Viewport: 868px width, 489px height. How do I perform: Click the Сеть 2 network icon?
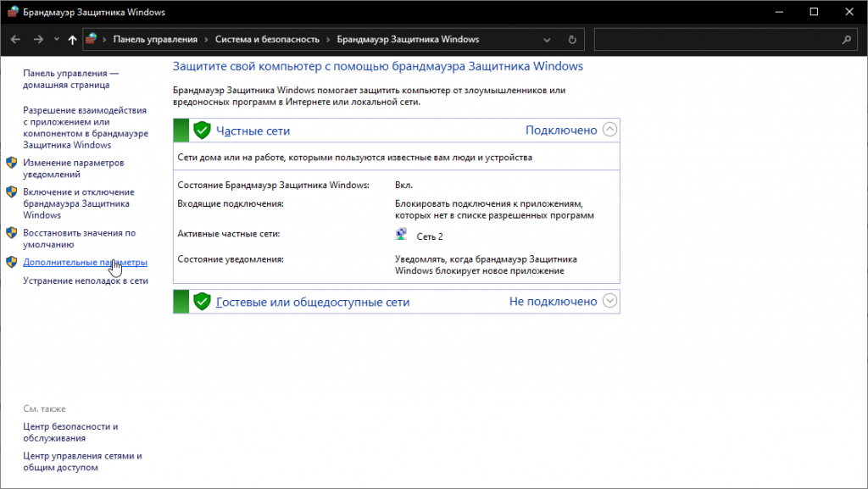(401, 235)
